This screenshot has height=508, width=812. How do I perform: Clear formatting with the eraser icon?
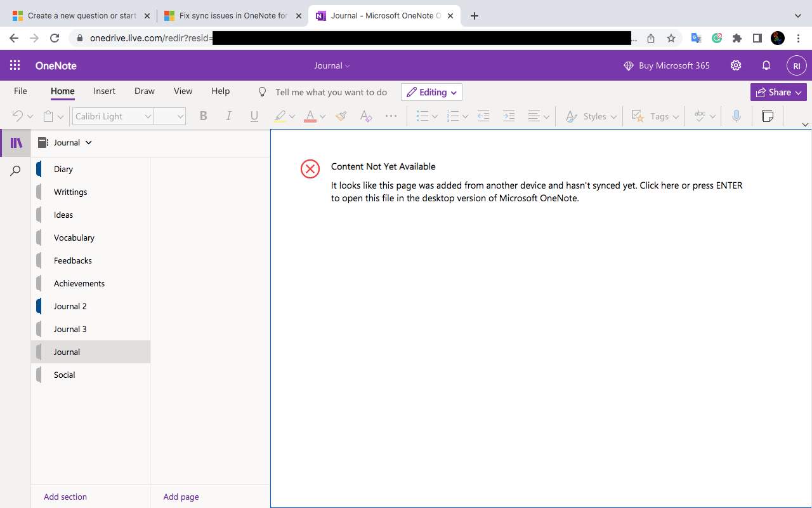pyautogui.click(x=366, y=116)
